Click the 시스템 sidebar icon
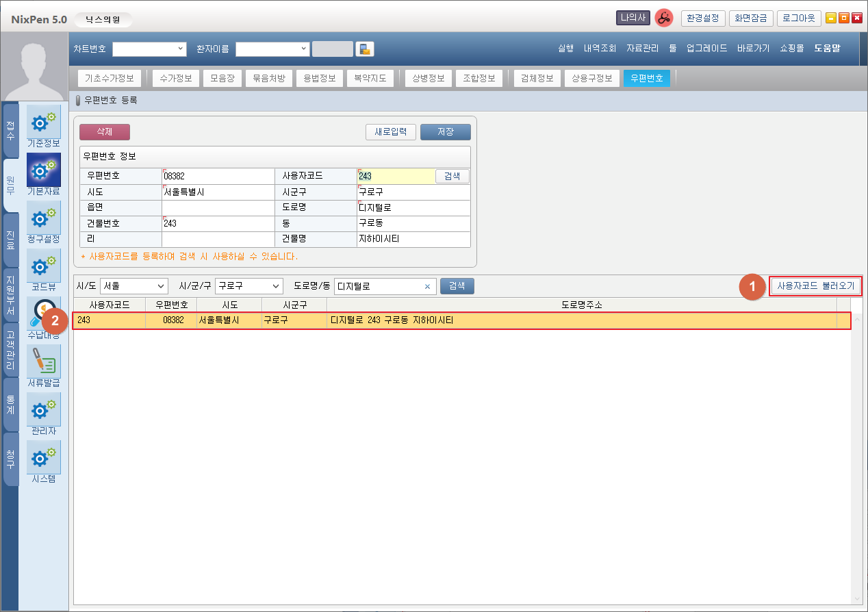This screenshot has width=868, height=612. click(x=43, y=458)
